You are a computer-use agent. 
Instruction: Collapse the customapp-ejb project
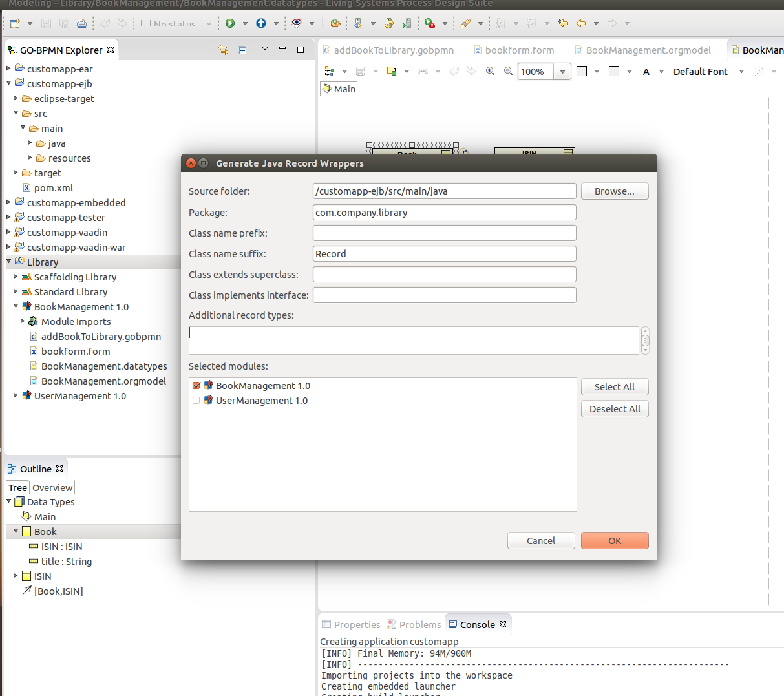(x=8, y=83)
